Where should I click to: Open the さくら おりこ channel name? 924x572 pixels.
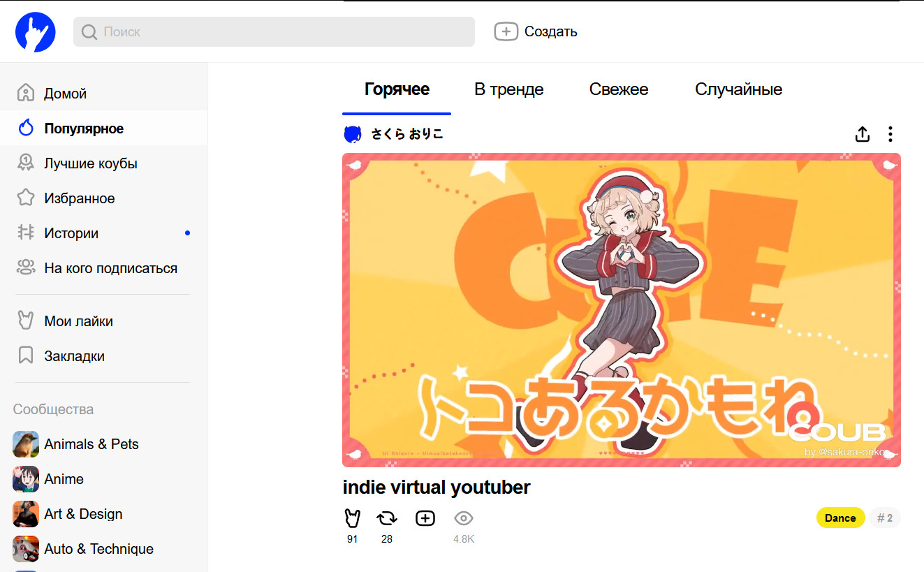407,134
